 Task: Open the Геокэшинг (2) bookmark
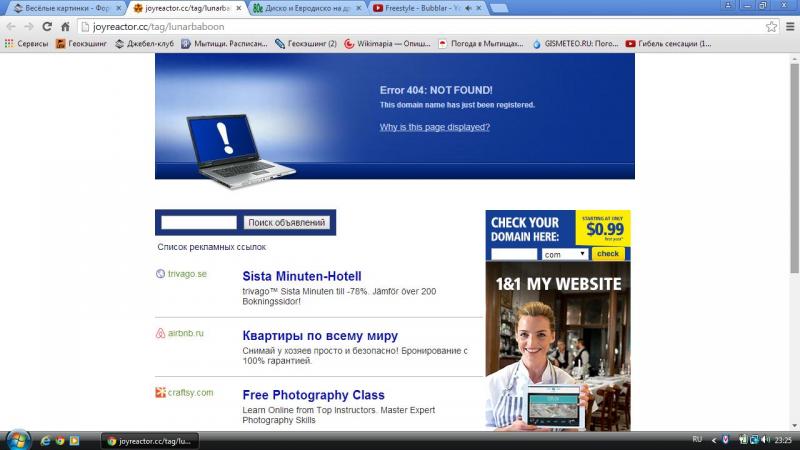[x=306, y=44]
